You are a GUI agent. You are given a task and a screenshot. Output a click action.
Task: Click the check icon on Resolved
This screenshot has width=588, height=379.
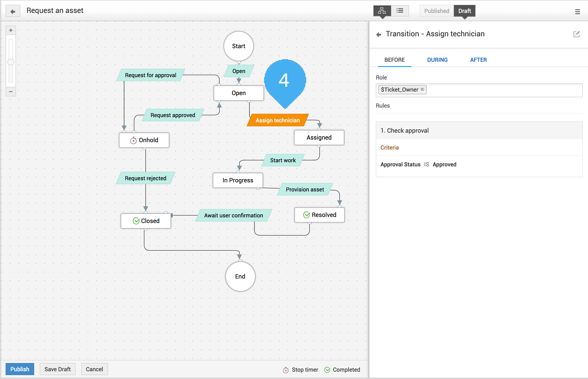click(x=306, y=215)
